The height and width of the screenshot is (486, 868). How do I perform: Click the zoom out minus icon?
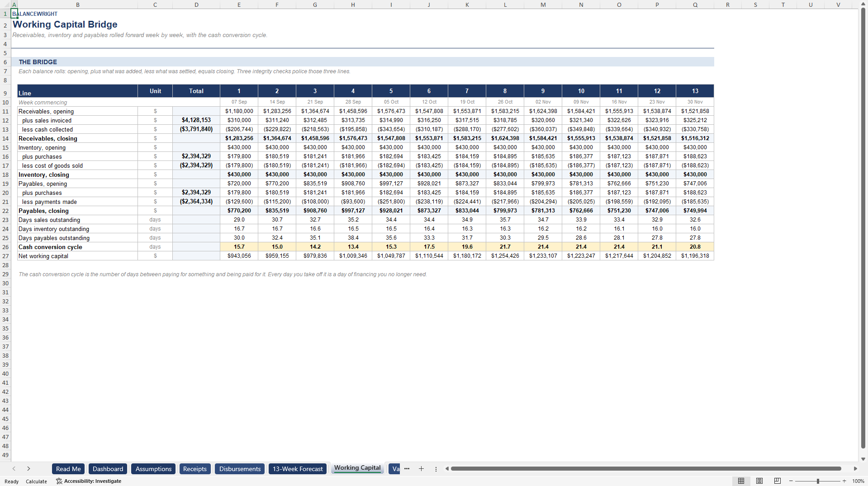tap(791, 481)
